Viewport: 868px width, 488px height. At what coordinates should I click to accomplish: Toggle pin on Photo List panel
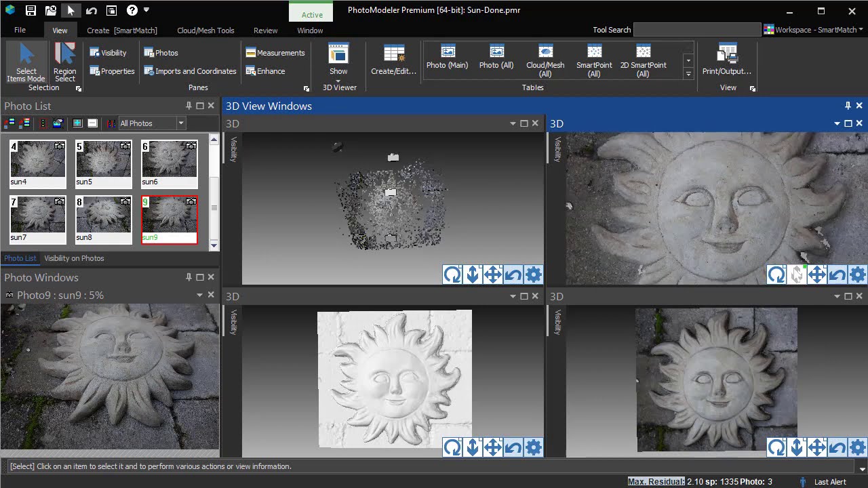189,106
